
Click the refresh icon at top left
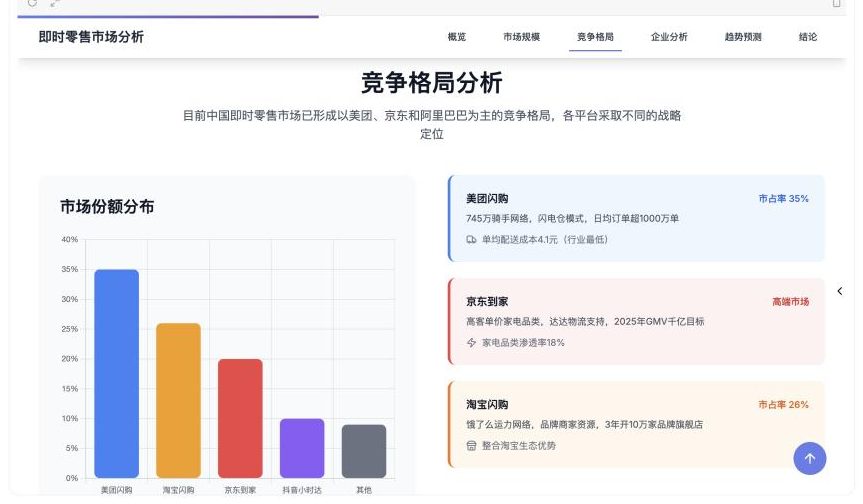coord(32,4)
